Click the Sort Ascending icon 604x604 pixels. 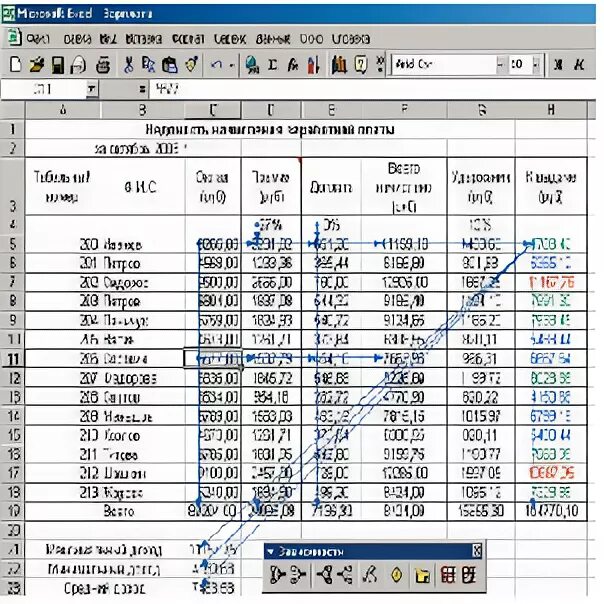[x=314, y=65]
